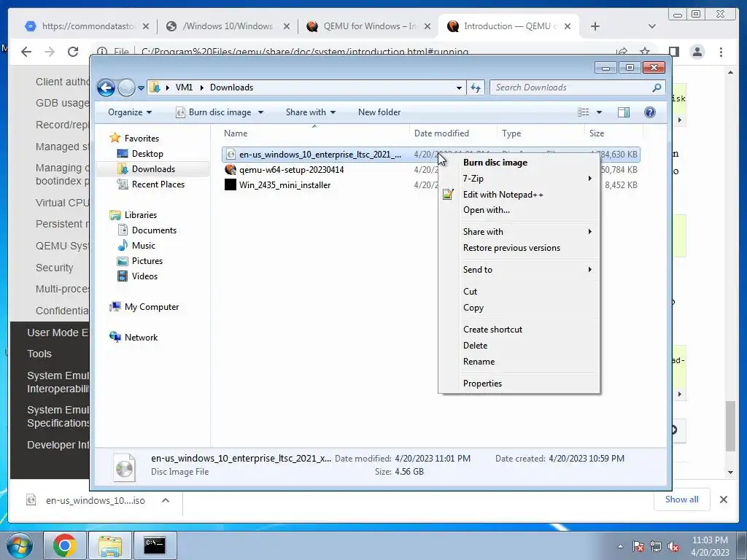747x560 pixels.
Task: Click Explorer's forward arrow button
Action: pos(126,87)
